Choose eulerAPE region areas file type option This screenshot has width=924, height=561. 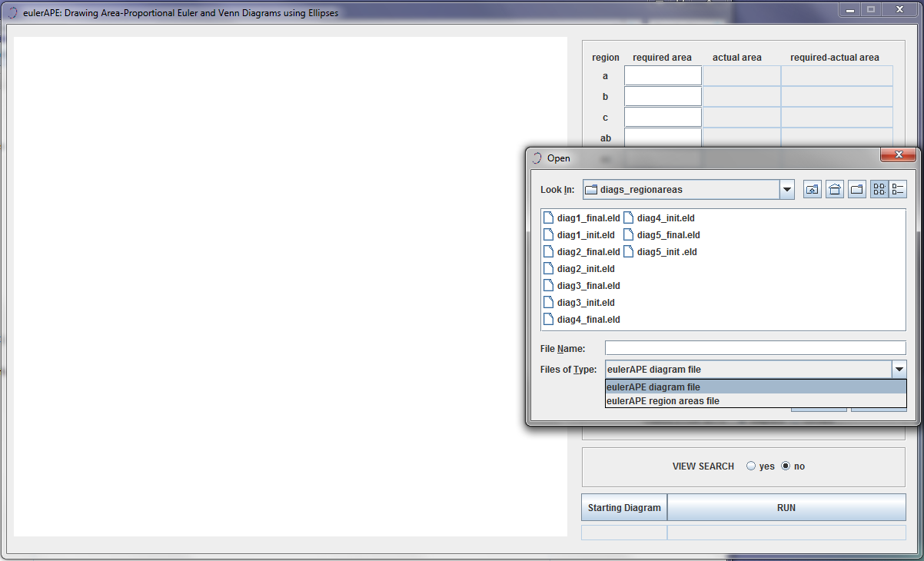click(756, 400)
